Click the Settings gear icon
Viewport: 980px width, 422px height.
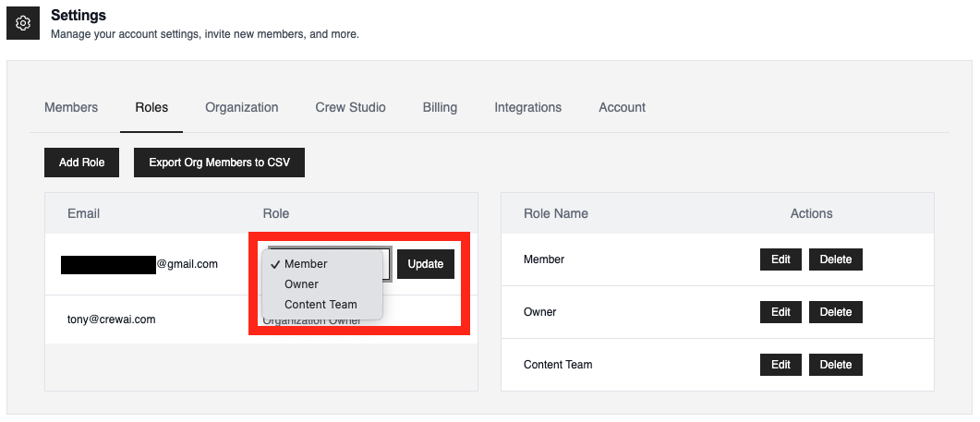[23, 23]
